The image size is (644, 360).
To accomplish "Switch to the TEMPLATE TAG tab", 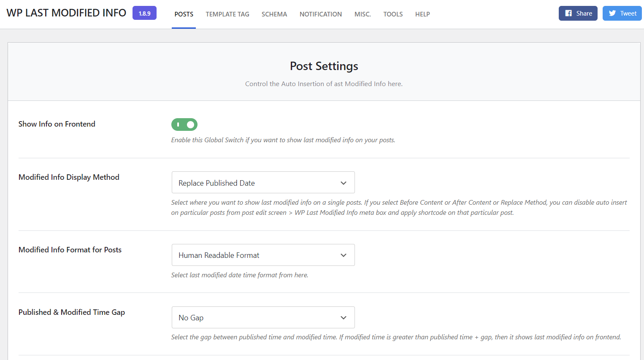I will point(227,14).
